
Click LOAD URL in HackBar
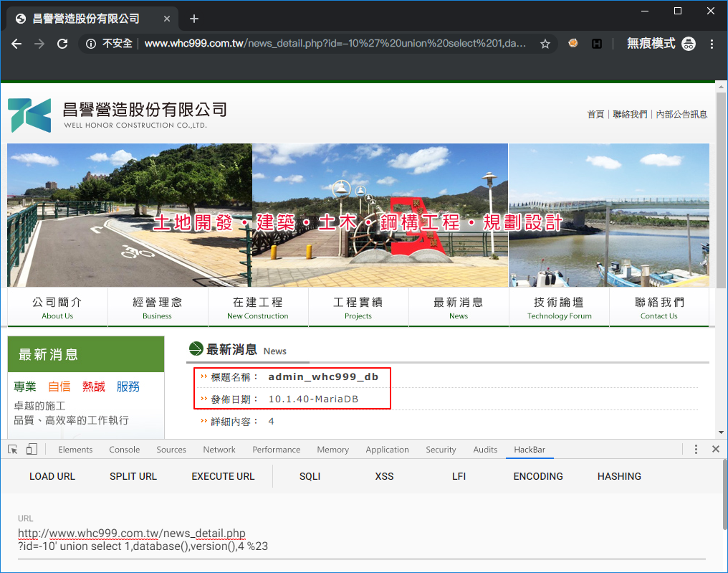click(52, 476)
